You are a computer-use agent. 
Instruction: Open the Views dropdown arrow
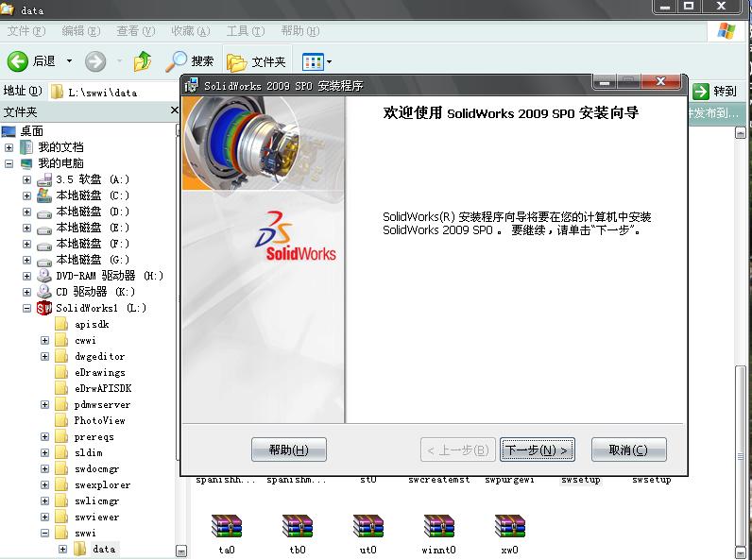point(329,61)
